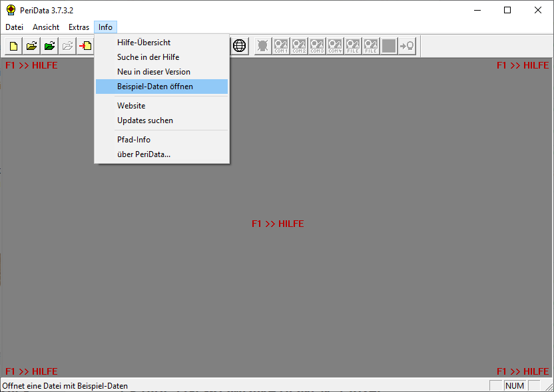Screen dimensions: 554x392
Task: Click the grayed-out open-folder toolbar icon
Action: pos(67,46)
